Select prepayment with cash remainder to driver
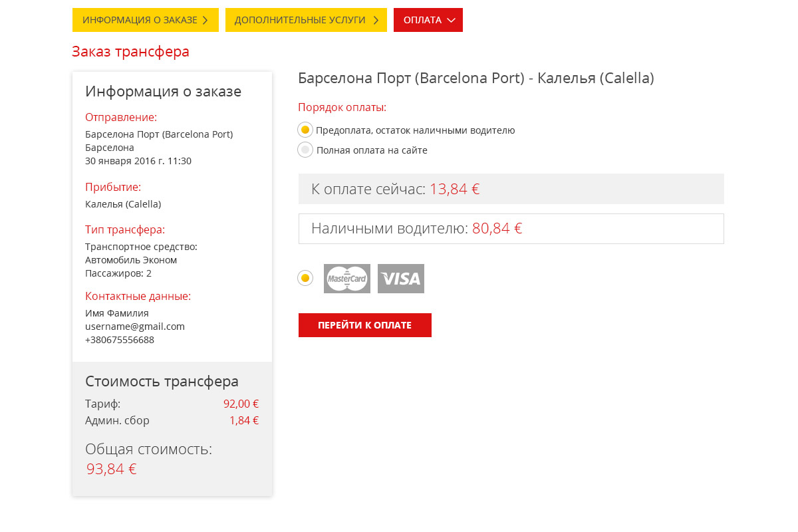This screenshot has width=798, height=532. coord(305,130)
